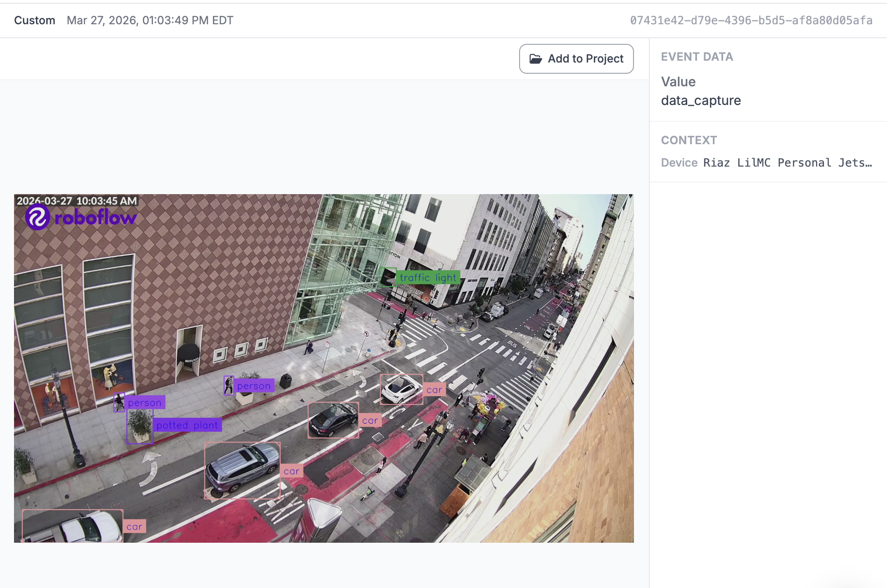Click the person label beside the potted plant
Image resolution: width=887 pixels, height=588 pixels.
point(145,403)
